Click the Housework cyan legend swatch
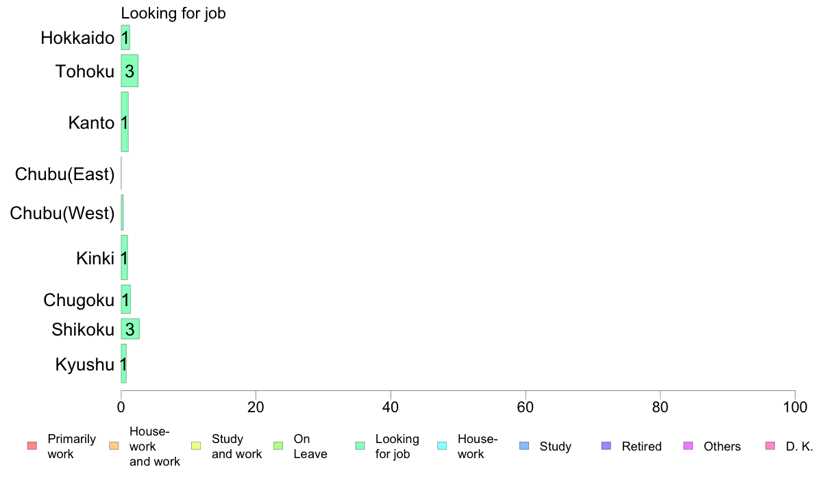This screenshot has width=814, height=504. (443, 446)
